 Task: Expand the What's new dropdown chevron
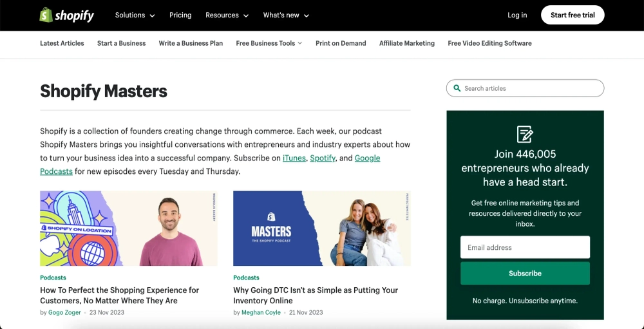307,15
